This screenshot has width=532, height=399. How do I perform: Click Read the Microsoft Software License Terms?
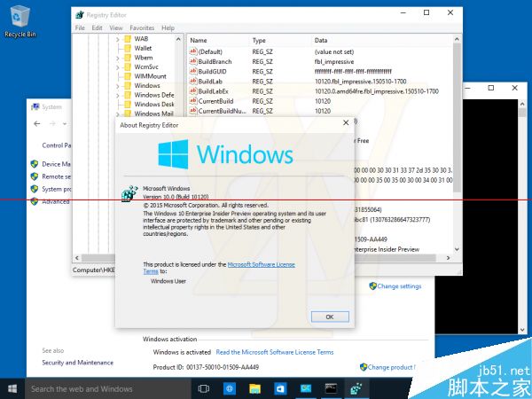tap(275, 352)
